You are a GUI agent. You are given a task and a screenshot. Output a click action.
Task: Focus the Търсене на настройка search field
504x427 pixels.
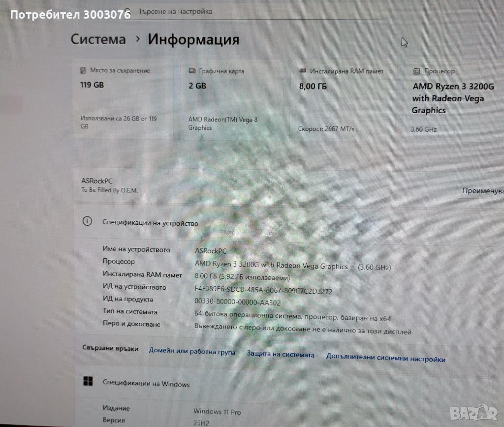click(x=254, y=12)
